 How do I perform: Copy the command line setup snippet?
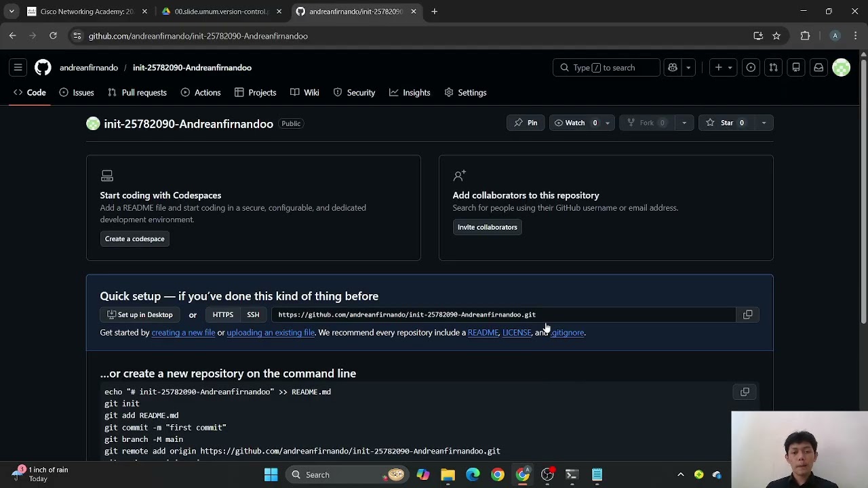click(x=745, y=392)
